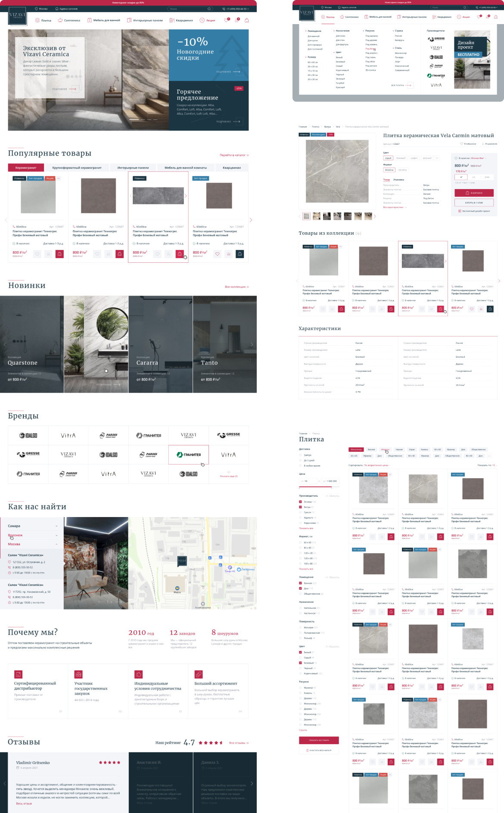Toggle the Ванная room filter checkbox
The image size is (504, 813).
tap(301, 583)
